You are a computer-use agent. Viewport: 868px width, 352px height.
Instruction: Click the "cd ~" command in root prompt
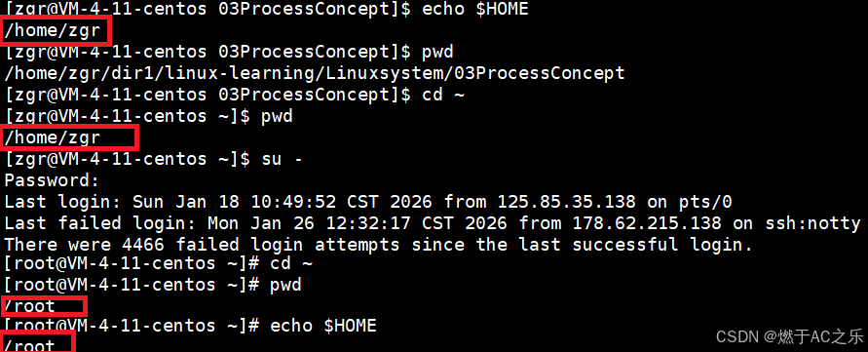(291, 263)
